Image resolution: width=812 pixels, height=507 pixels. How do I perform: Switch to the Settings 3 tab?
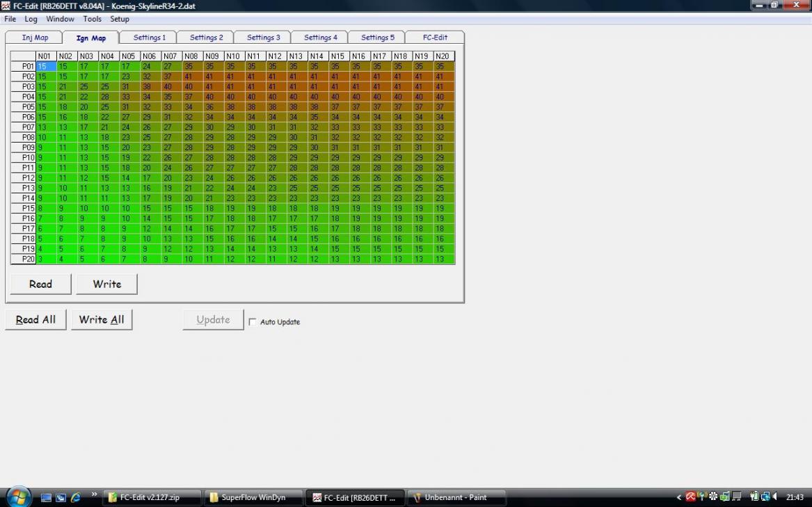pos(263,38)
